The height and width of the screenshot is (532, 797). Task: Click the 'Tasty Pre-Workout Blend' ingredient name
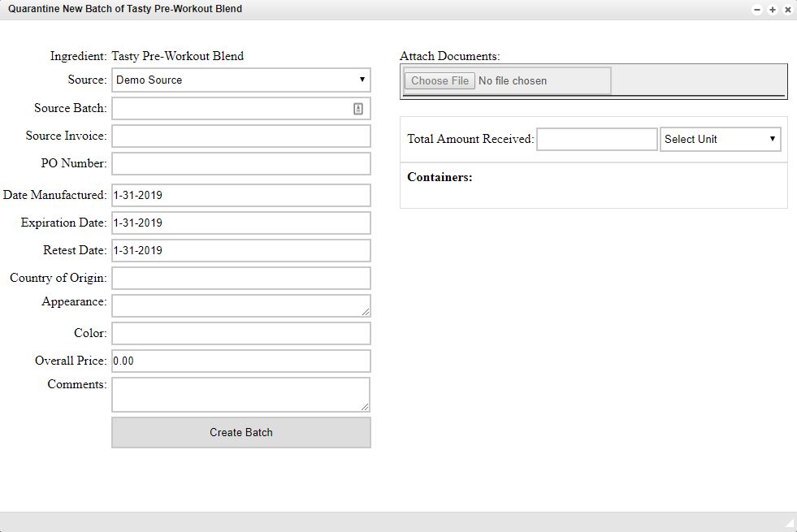177,56
